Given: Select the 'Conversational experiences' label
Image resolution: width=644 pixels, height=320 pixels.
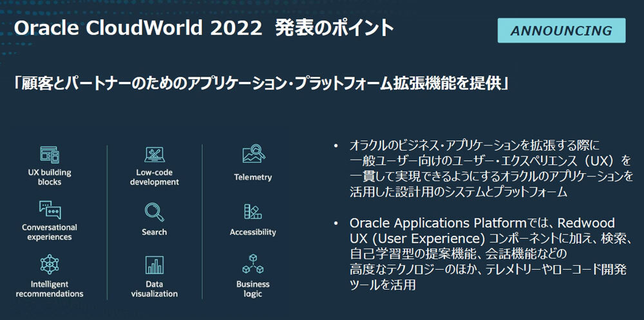Looking at the screenshot, I should coord(50,232).
